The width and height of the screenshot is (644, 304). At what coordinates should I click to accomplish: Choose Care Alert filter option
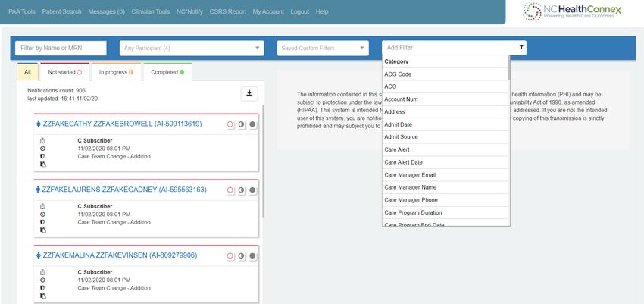coord(445,149)
